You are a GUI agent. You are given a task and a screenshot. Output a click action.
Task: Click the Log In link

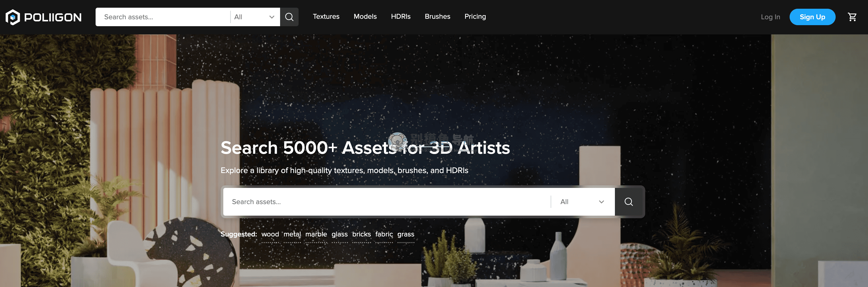click(770, 17)
